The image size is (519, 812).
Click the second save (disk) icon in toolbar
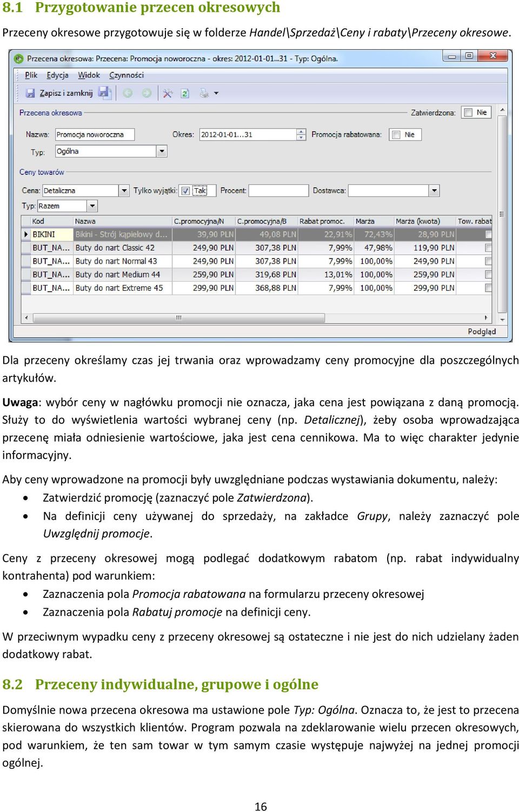tap(104, 93)
